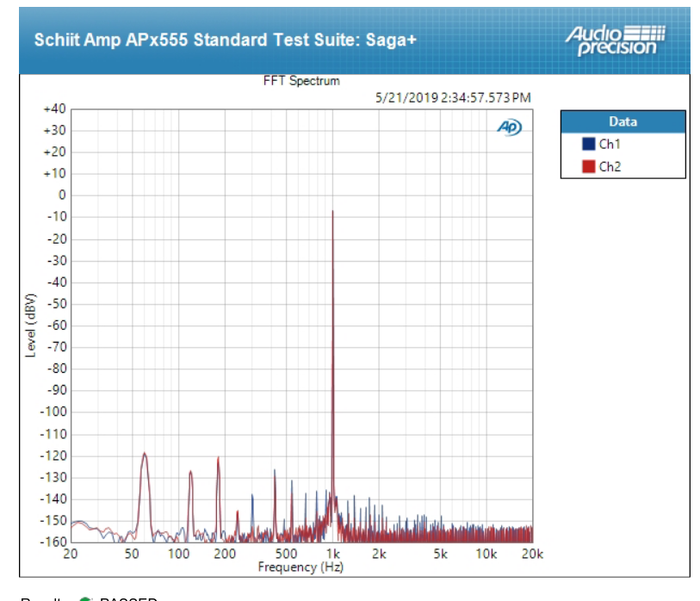The image size is (700, 601).
Task: Click the AP watermark icon inside graph
Action: (x=510, y=127)
